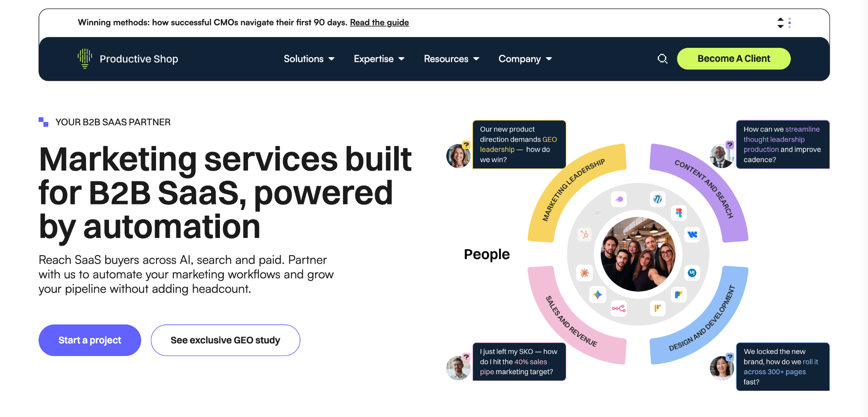Show the next announcement with down arrow
868x417 pixels.
click(780, 26)
